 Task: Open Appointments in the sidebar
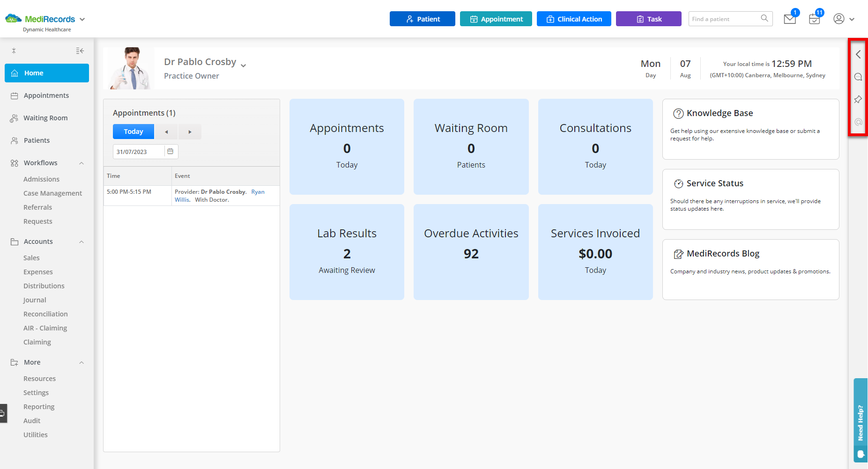(46, 95)
